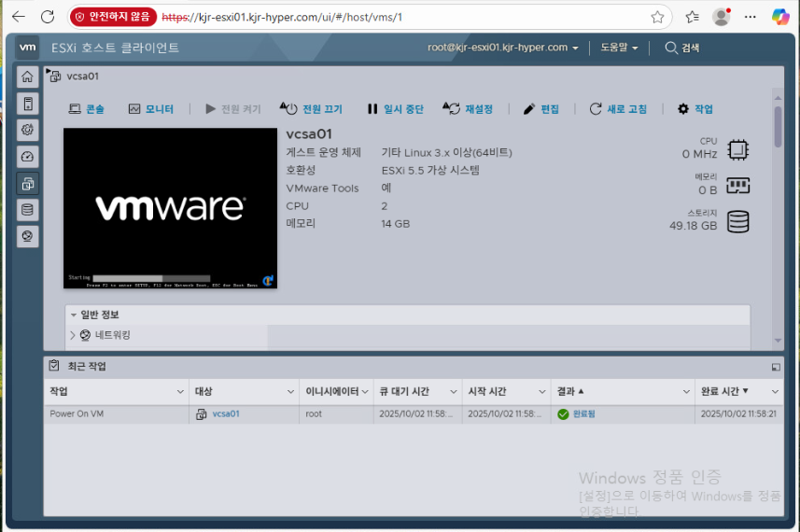Screen dimensions: 800x532
Task: Click the VM panel vertical scrollbar
Action: click(778, 127)
